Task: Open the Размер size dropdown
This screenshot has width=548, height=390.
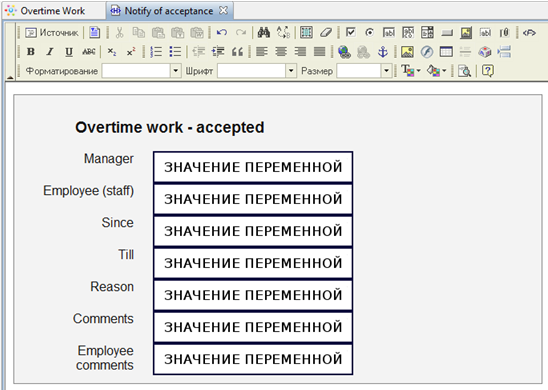Action: (386, 71)
